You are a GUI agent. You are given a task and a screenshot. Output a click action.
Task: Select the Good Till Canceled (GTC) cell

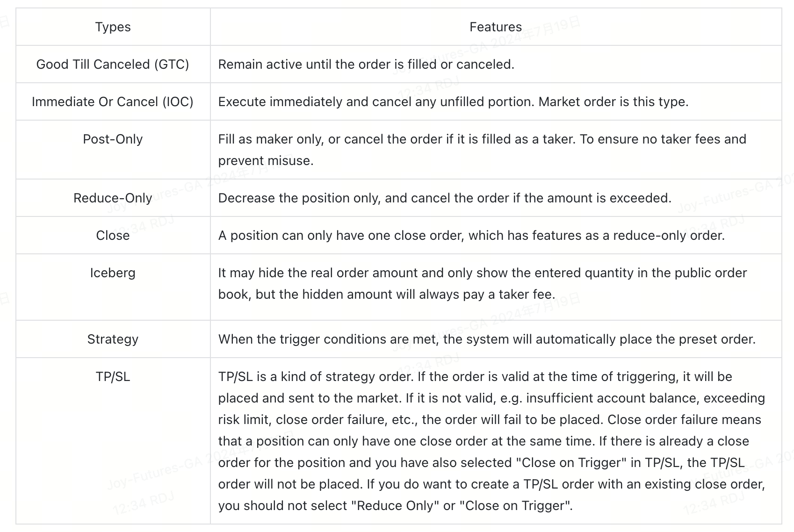coord(113,65)
